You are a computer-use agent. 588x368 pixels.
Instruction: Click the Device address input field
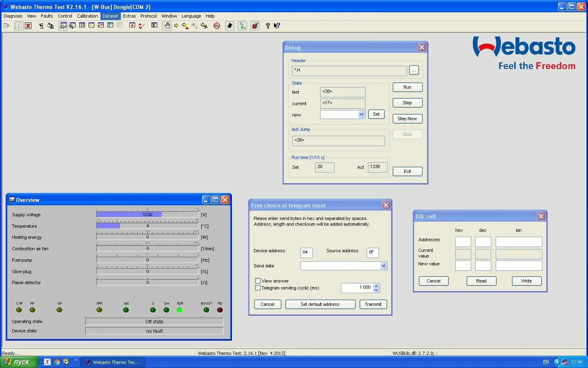pos(306,252)
